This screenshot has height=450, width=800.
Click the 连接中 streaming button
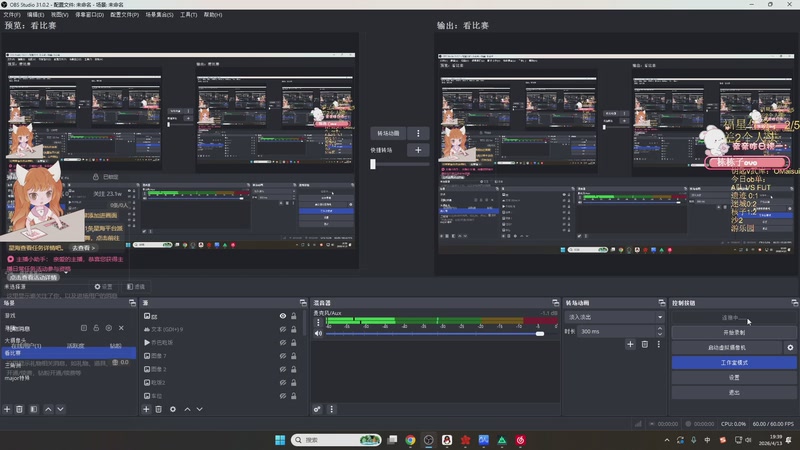pos(734,317)
